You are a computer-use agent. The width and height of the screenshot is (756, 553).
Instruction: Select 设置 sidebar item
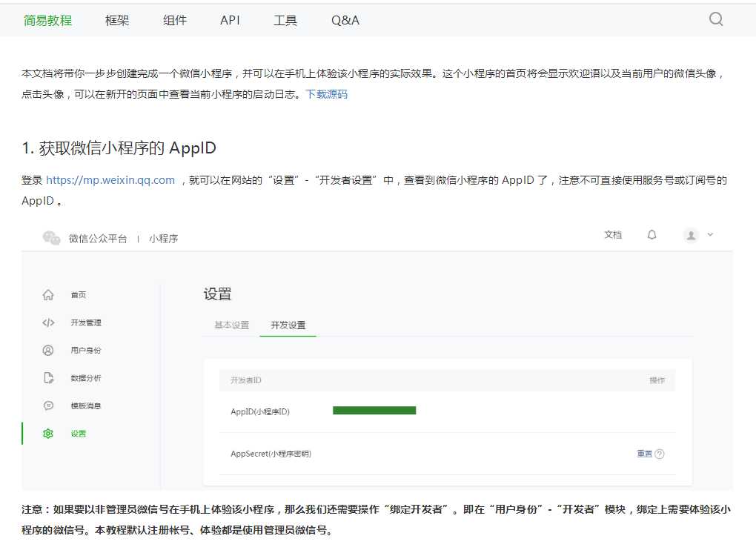[79, 434]
